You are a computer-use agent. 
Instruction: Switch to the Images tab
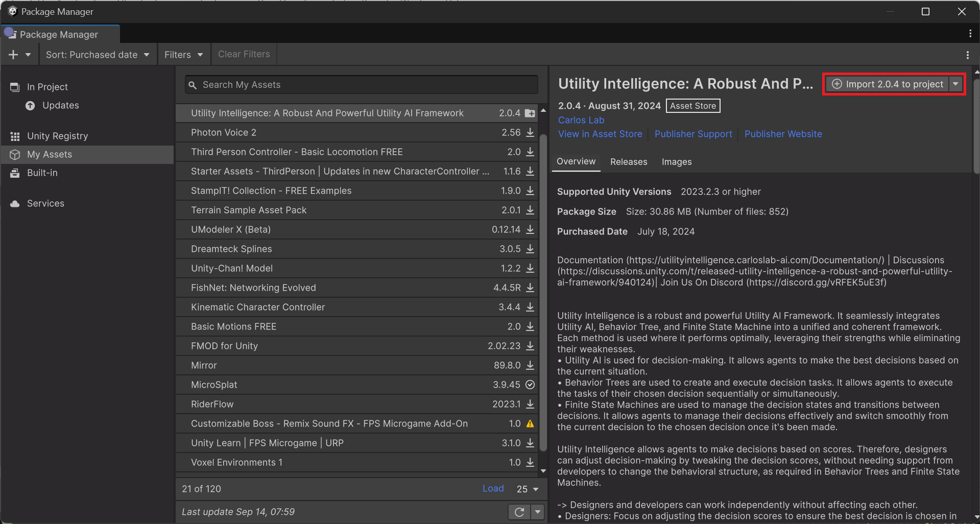tap(677, 162)
